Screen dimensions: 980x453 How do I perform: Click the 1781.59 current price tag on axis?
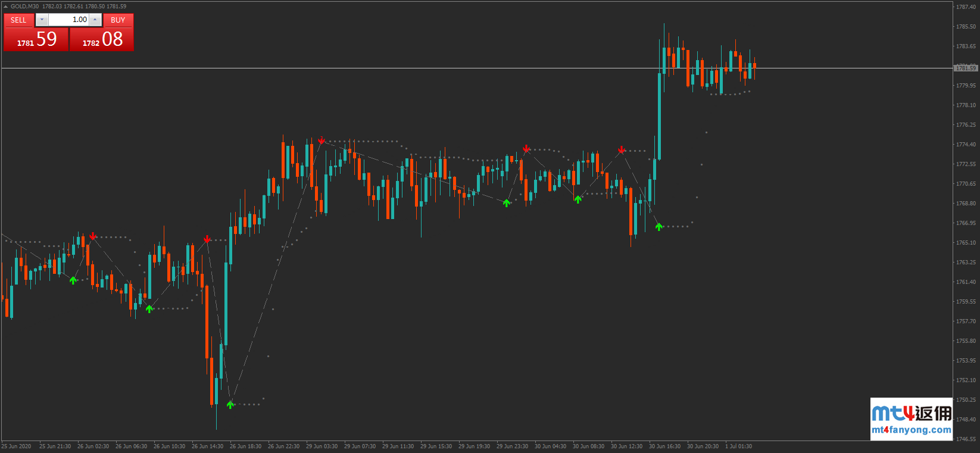click(x=966, y=68)
